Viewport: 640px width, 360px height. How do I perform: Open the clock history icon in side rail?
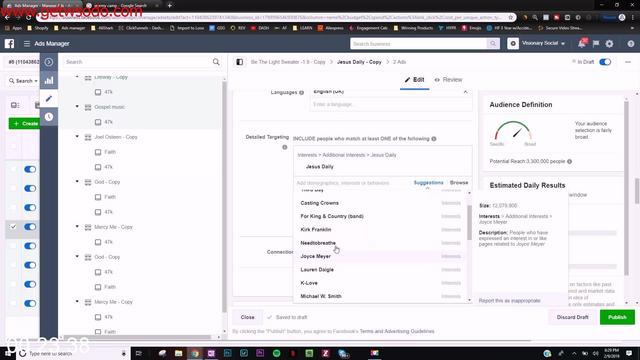coord(49,117)
